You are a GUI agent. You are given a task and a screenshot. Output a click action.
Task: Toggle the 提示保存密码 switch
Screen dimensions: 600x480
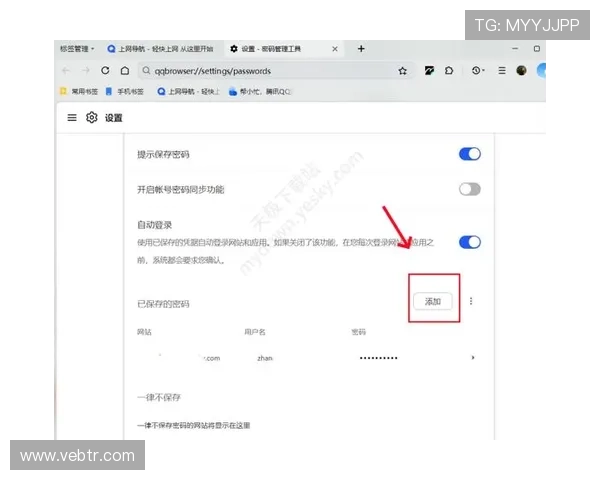[470, 154]
